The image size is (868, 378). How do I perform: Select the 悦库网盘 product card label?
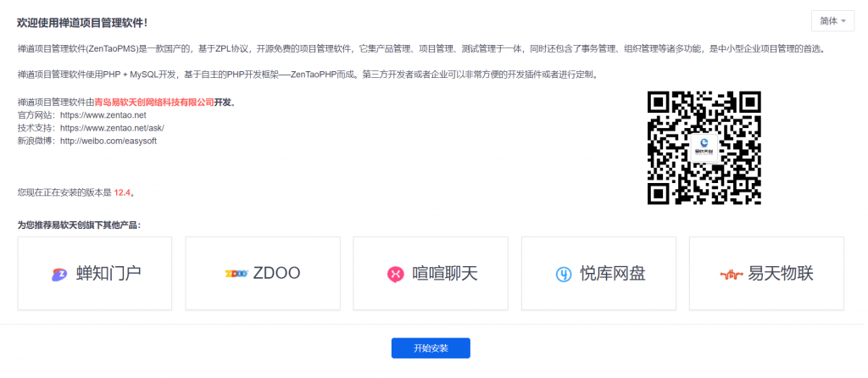(613, 274)
